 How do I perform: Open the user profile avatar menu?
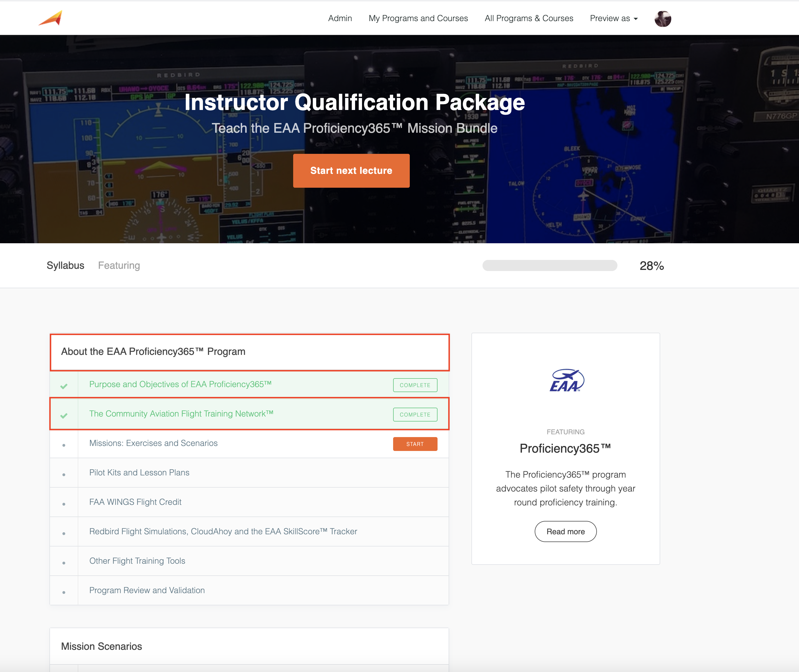[663, 18]
